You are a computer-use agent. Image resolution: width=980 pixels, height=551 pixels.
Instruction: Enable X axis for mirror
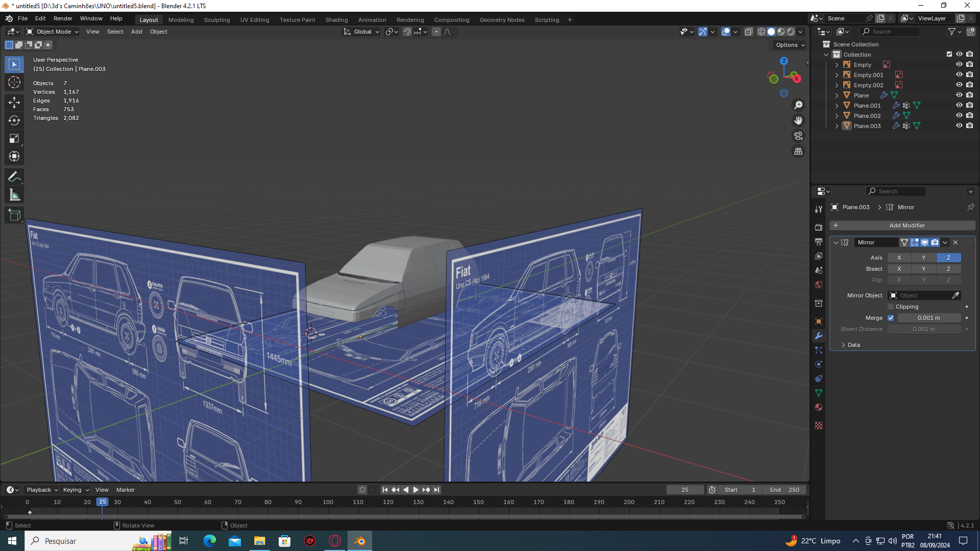click(899, 258)
